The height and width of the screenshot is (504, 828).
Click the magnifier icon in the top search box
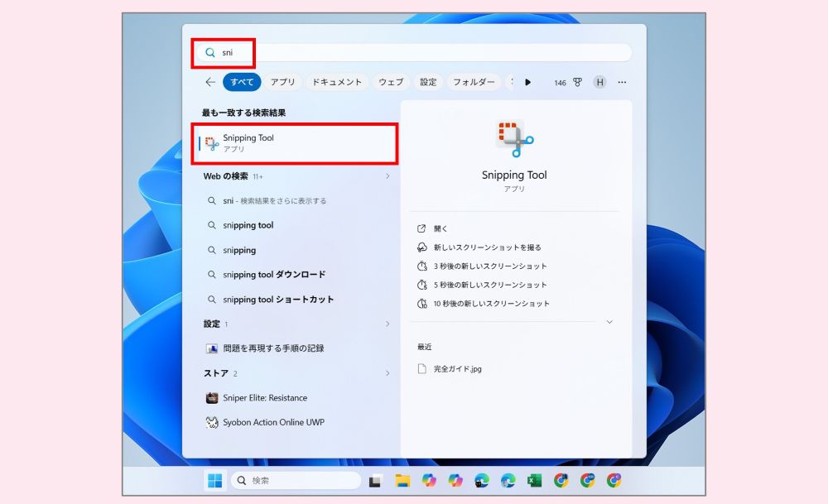[210, 53]
